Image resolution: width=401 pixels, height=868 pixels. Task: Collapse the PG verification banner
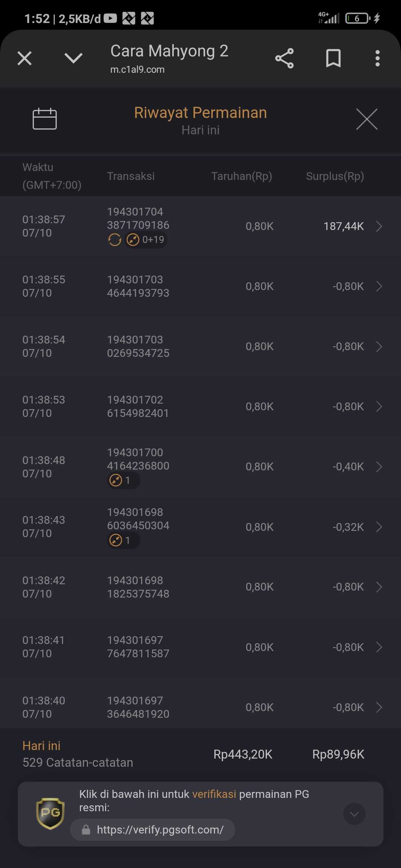pos(354,814)
